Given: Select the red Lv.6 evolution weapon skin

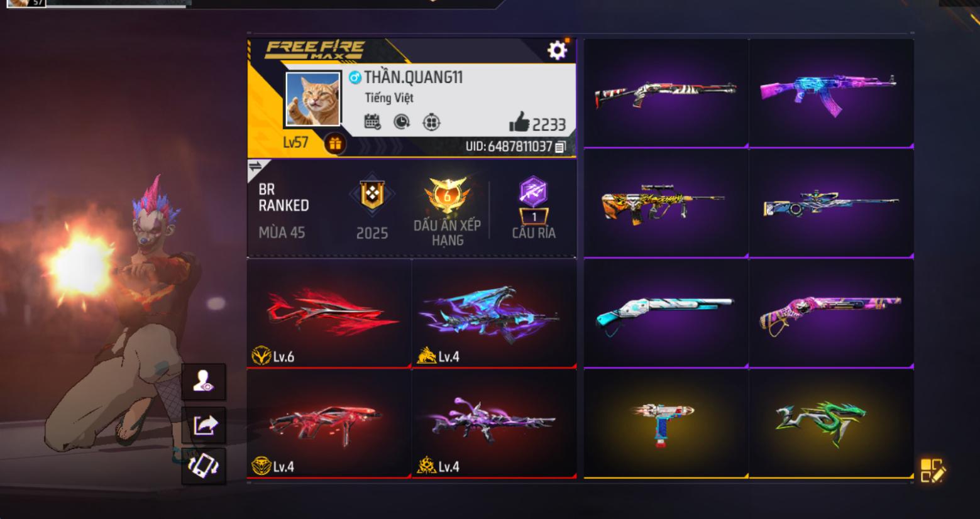Looking at the screenshot, I should 329,314.
